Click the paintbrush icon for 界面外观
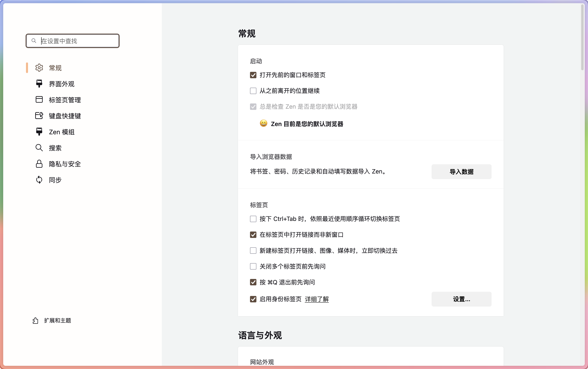The image size is (588, 369). pos(39,84)
